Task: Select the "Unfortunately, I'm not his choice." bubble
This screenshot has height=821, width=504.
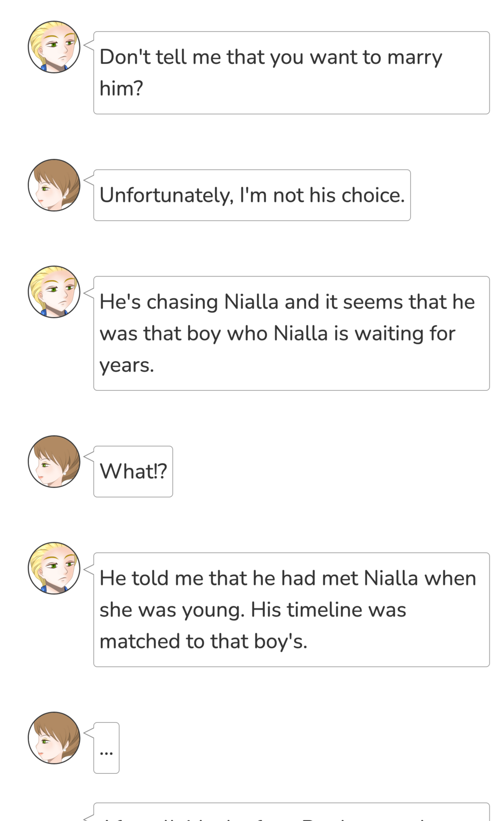Action: tap(252, 195)
